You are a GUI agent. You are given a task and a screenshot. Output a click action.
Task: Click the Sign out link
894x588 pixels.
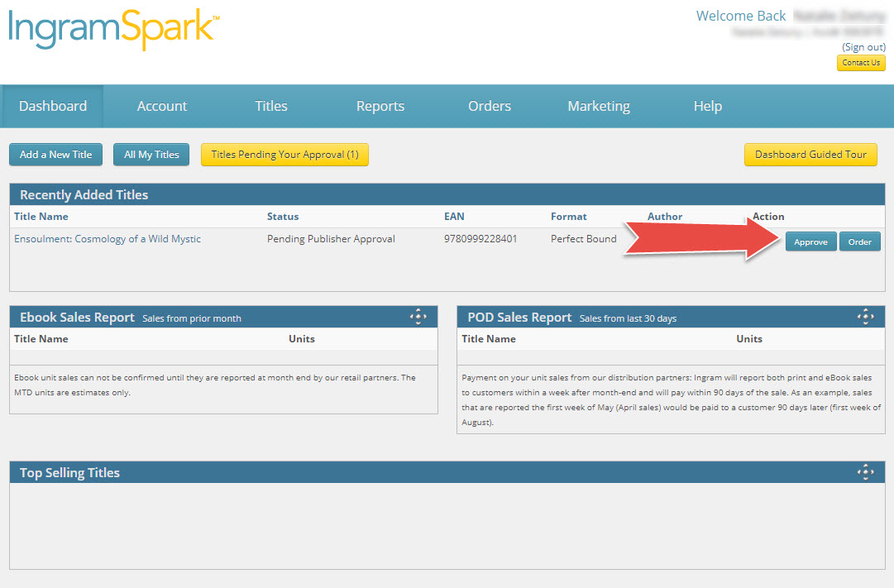pyautogui.click(x=863, y=47)
